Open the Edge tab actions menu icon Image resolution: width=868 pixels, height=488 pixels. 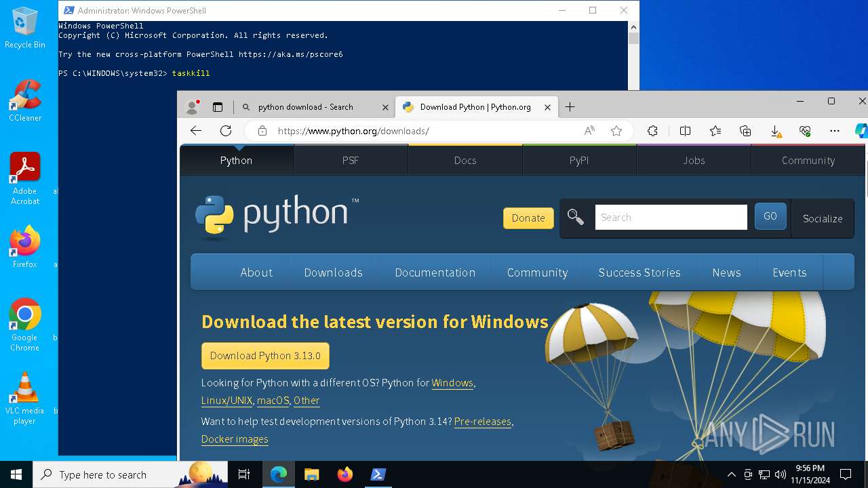point(218,107)
